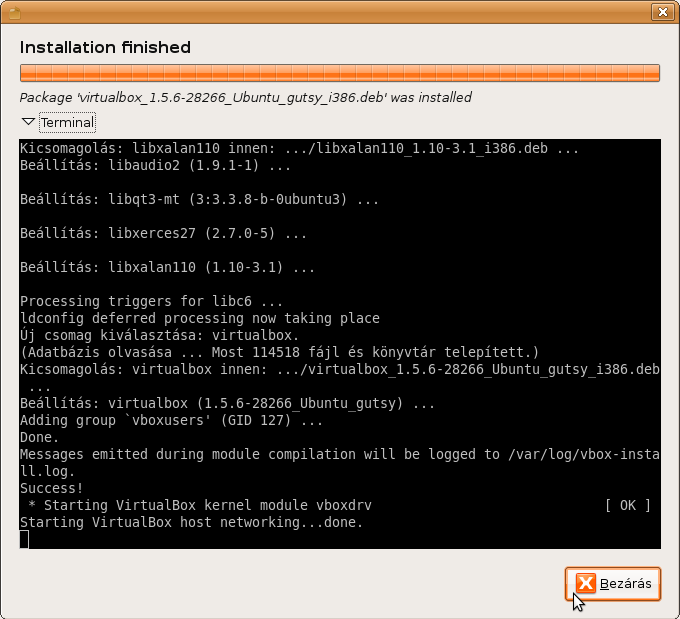Click the terminal line 'Success!'

click(51, 488)
